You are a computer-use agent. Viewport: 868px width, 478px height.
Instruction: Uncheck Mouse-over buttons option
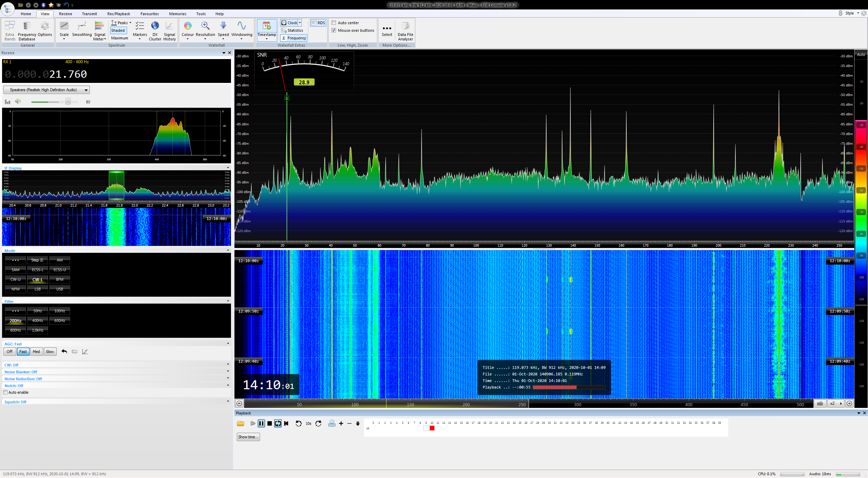tap(334, 30)
